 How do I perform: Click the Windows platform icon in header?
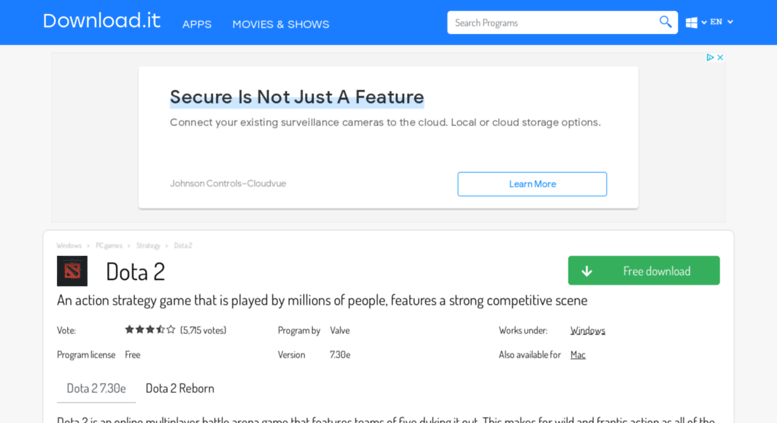(x=691, y=22)
